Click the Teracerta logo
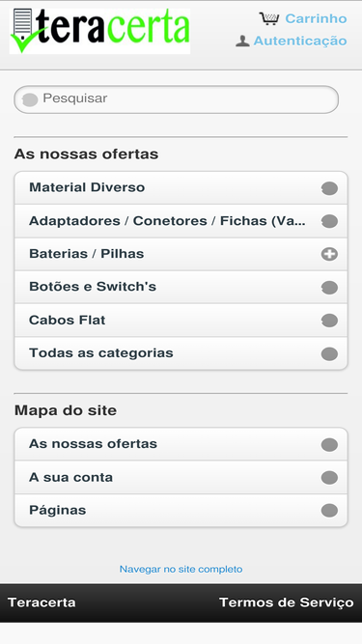 [x=99, y=31]
